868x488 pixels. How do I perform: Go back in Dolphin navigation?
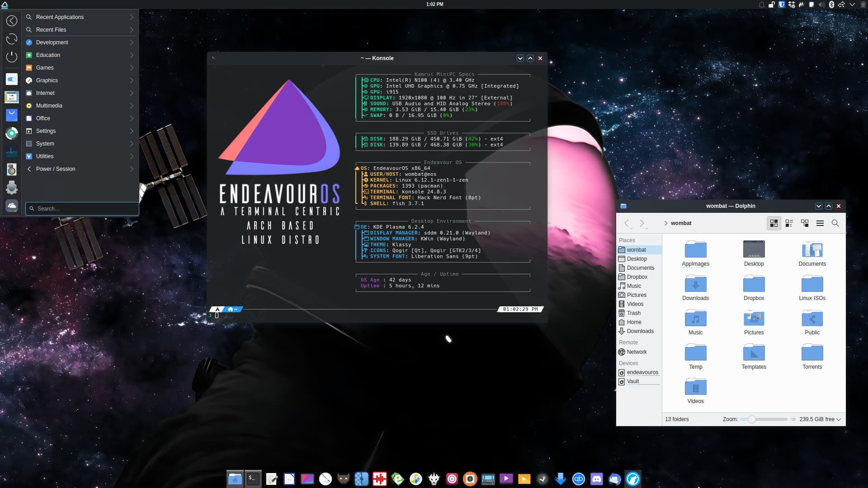pos(627,223)
